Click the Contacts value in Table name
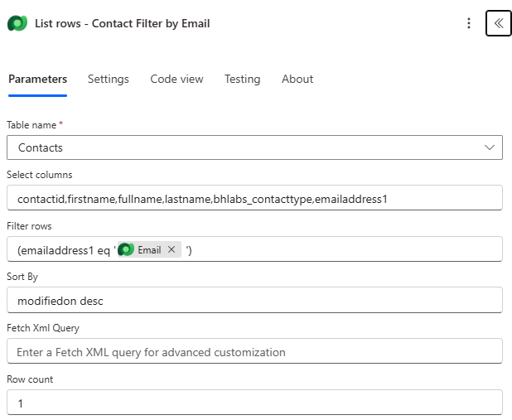 click(x=41, y=147)
